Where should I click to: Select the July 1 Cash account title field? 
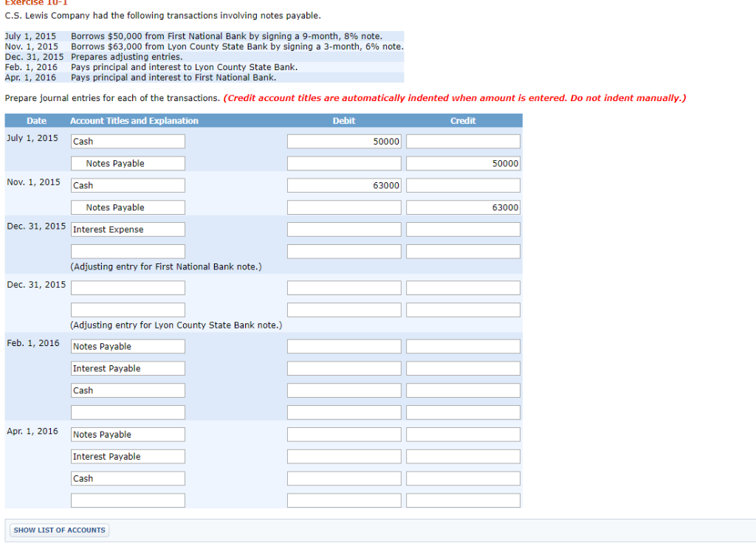[x=128, y=141]
